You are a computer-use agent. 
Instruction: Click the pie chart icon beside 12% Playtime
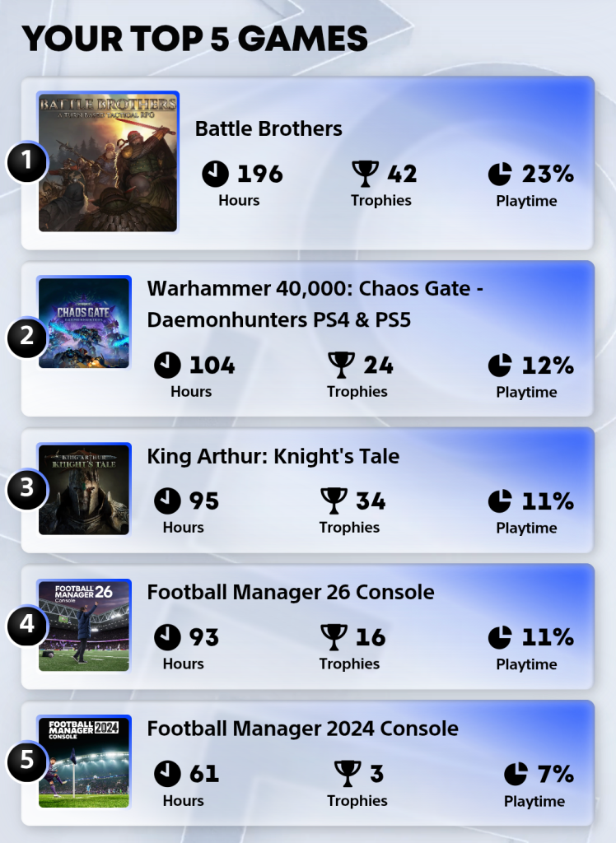tap(500, 365)
